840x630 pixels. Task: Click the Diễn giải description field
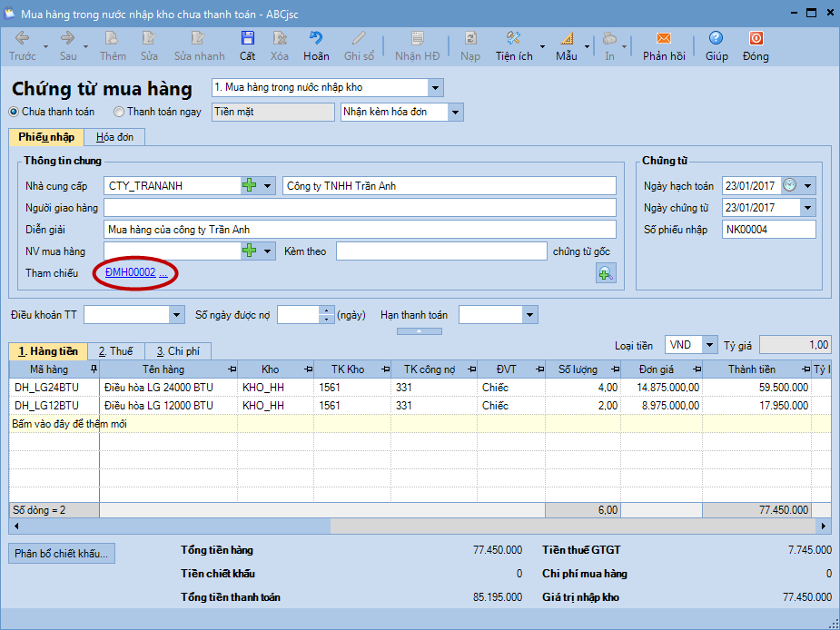coord(360,230)
